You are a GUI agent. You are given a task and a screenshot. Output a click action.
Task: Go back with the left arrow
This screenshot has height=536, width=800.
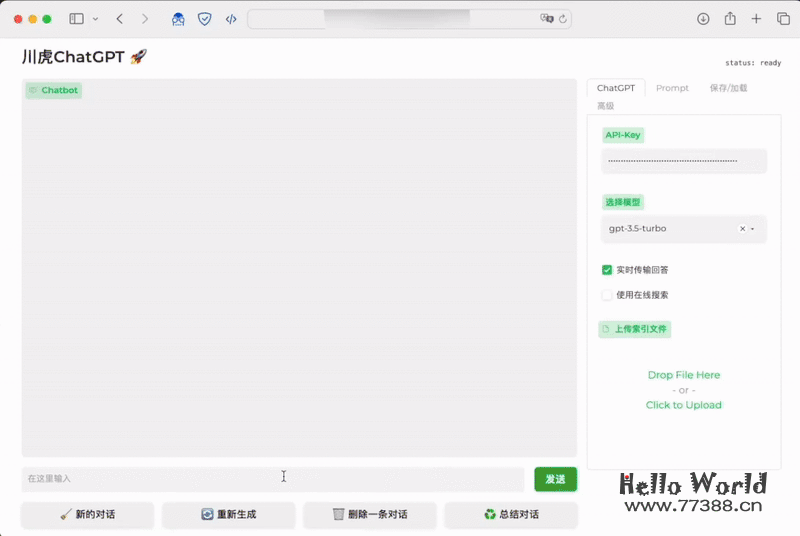pos(119,19)
